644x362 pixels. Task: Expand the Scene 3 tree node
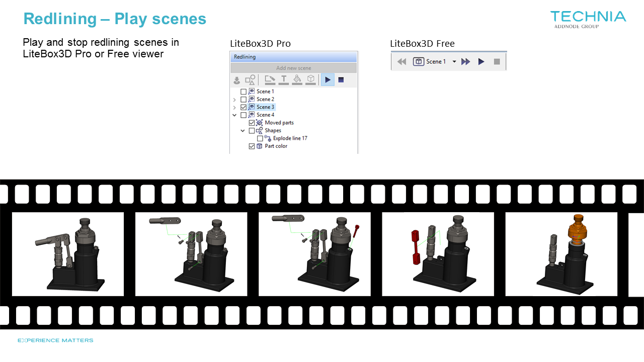pyautogui.click(x=234, y=107)
